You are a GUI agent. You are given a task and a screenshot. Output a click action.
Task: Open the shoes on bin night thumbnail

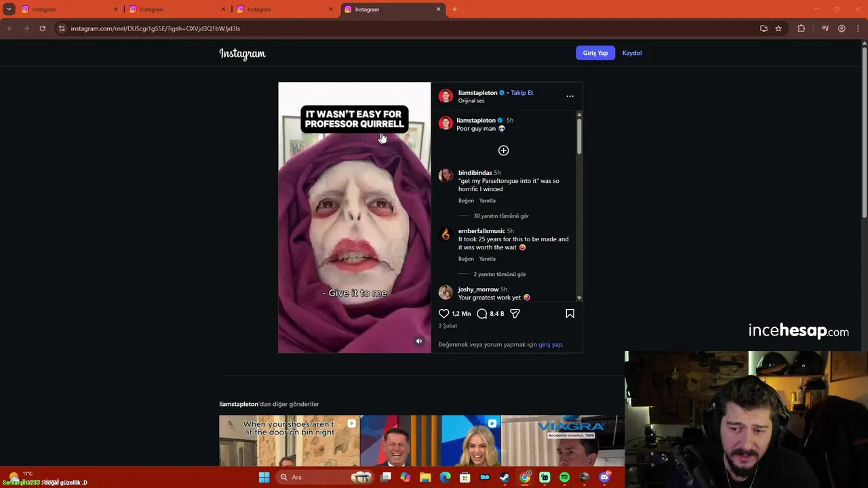tap(289, 441)
